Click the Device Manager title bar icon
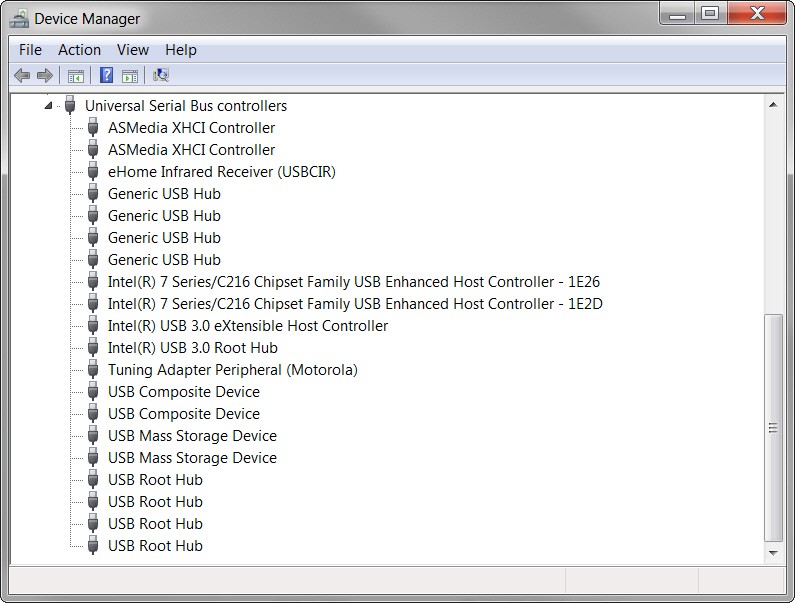795x603 pixels. (x=19, y=19)
